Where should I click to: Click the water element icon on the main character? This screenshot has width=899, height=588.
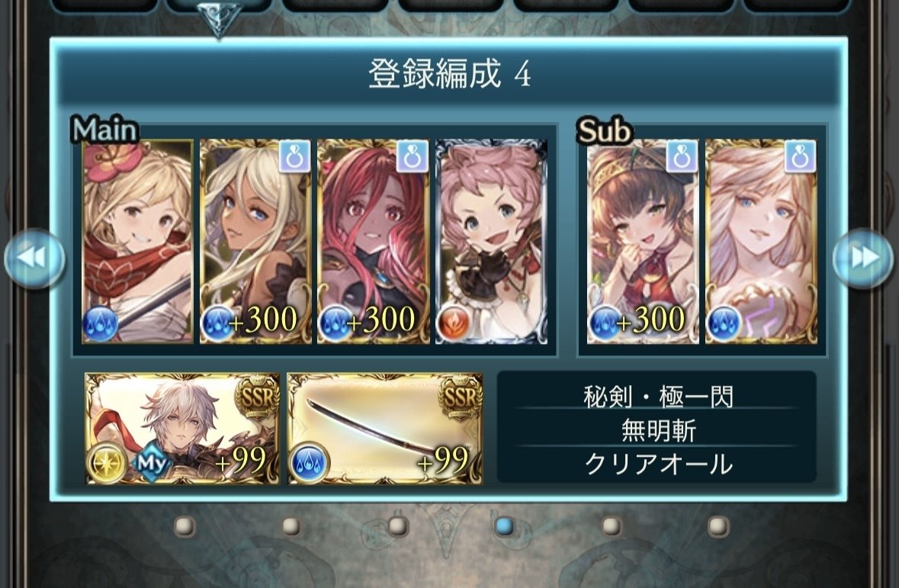pos(101,324)
